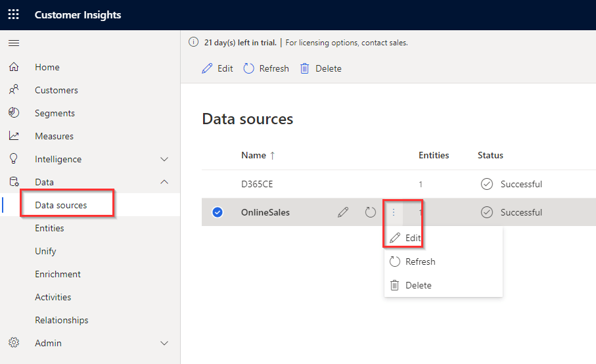Viewport: 596px width, 364px height.
Task: Click Refresh in the top command bar
Action: pyautogui.click(x=266, y=68)
